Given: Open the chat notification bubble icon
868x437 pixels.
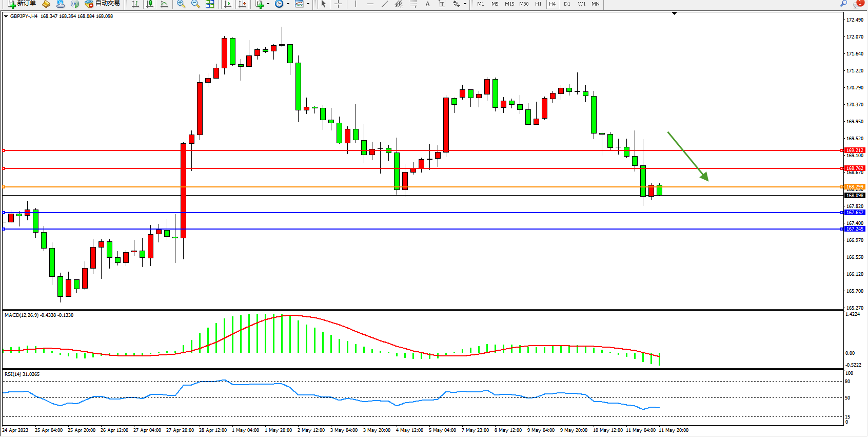Looking at the screenshot, I should (858, 4).
